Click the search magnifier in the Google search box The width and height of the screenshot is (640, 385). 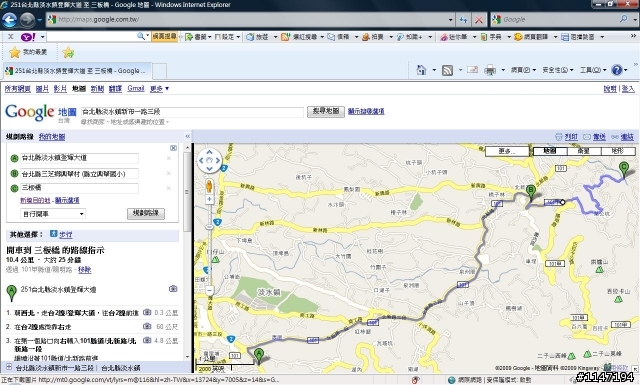point(624,19)
